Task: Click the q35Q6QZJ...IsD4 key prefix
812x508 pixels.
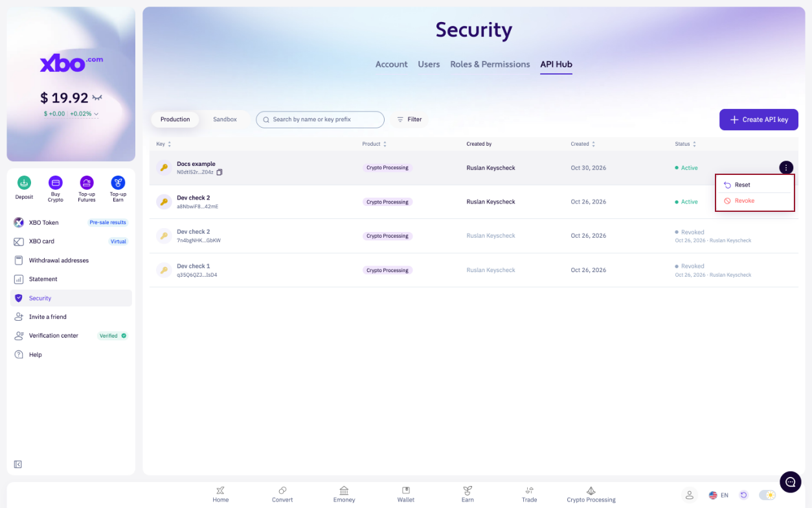Action: coord(197,275)
